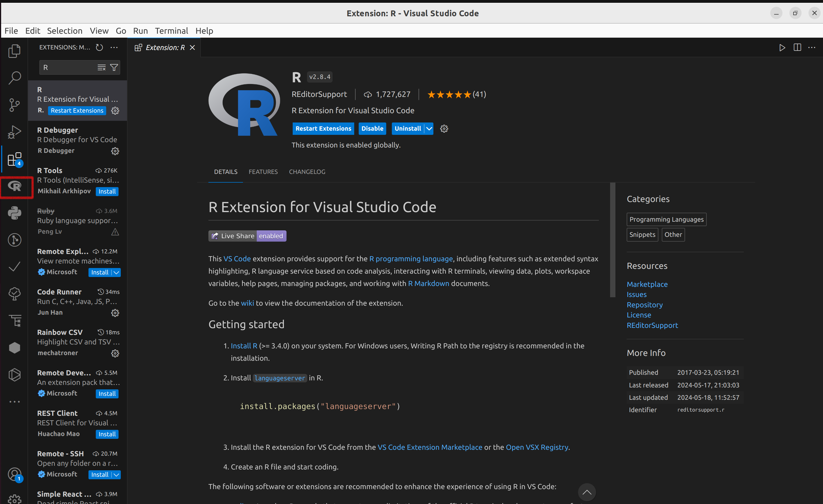
Task: Open the Marketplace resource link
Action: pyautogui.click(x=647, y=284)
